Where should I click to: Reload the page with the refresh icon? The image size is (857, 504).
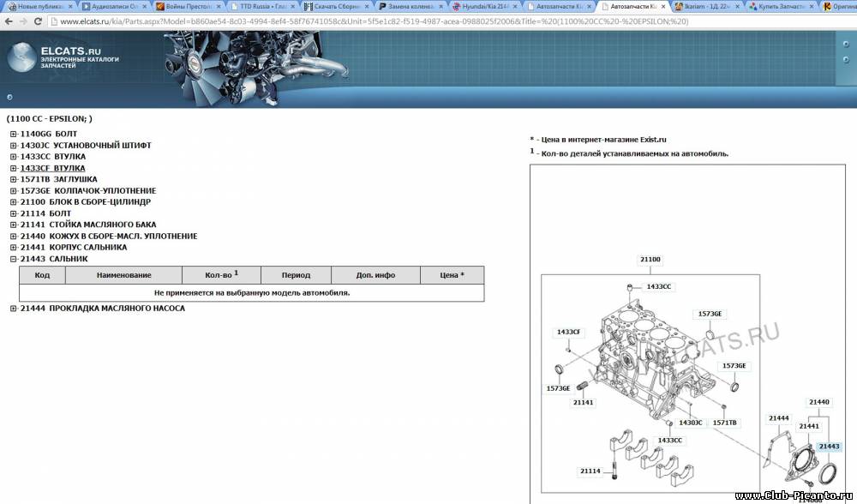[38, 21]
